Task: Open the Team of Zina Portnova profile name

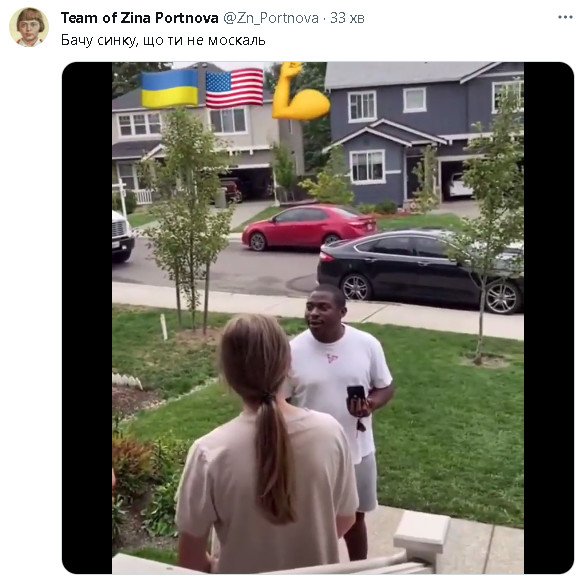Action: pos(140,18)
